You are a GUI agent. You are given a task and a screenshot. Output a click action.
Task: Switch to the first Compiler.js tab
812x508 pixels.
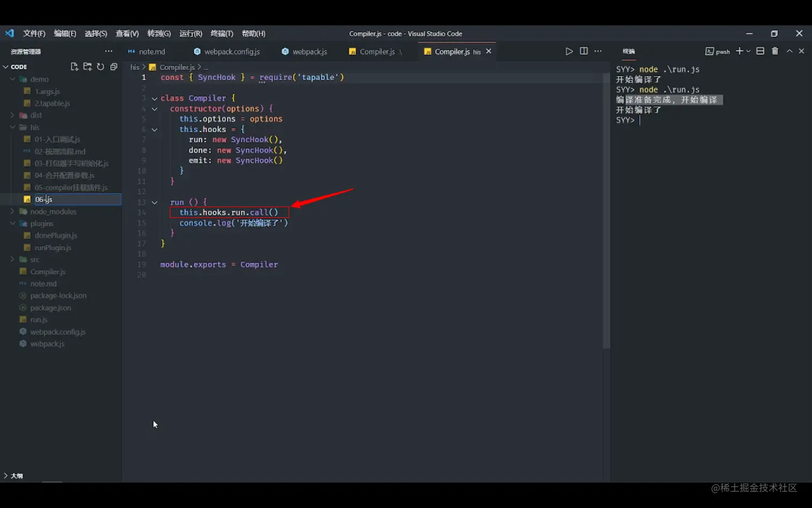click(x=377, y=52)
